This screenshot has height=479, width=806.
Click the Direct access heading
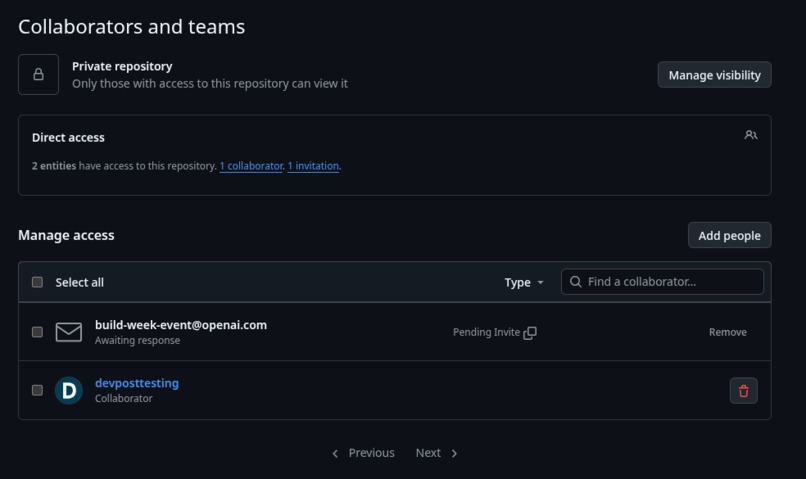pyautogui.click(x=68, y=137)
